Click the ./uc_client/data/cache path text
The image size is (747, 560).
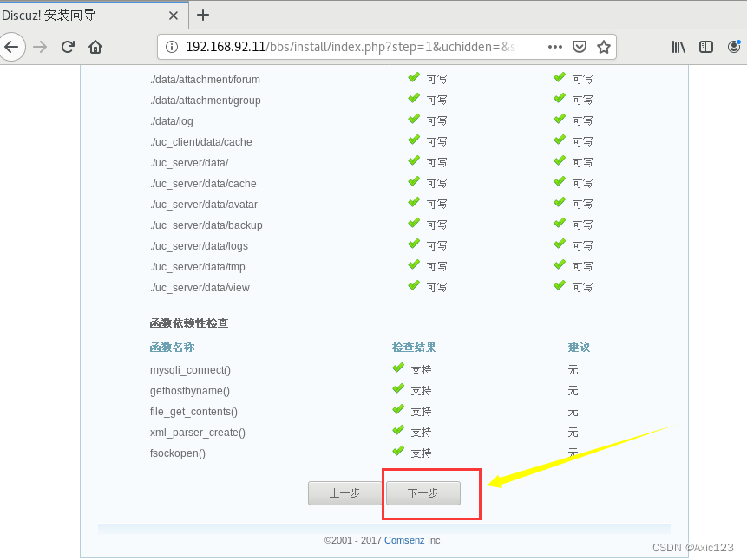(201, 142)
